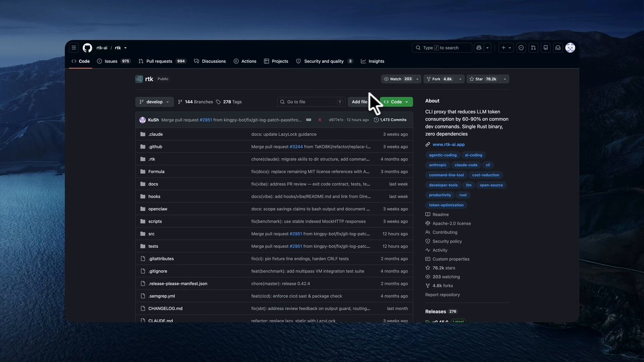Click the rtk repository avatar icon
This screenshot has width=644, height=362.
[140, 79]
